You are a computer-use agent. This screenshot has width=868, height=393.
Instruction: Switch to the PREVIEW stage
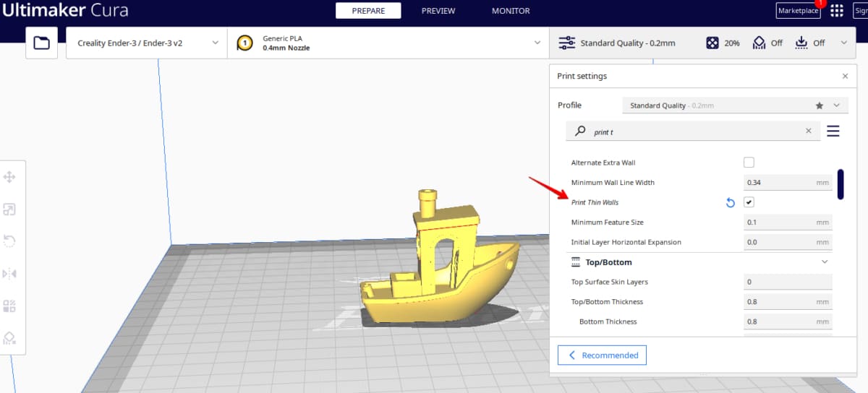(438, 11)
